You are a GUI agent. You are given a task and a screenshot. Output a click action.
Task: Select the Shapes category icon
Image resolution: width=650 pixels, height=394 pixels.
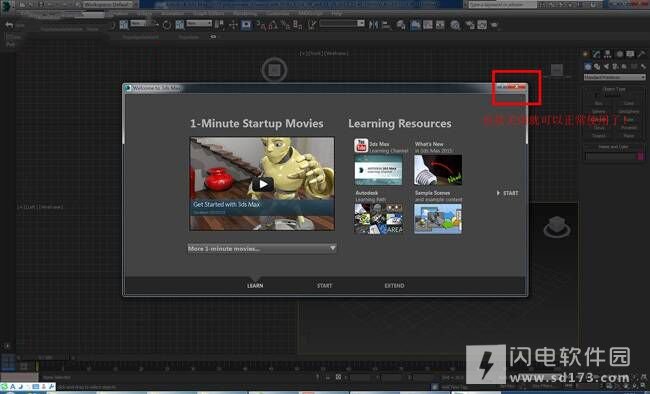click(597, 66)
